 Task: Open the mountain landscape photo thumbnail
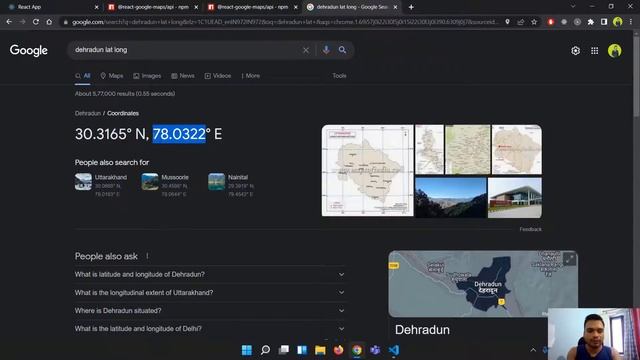coord(451,197)
